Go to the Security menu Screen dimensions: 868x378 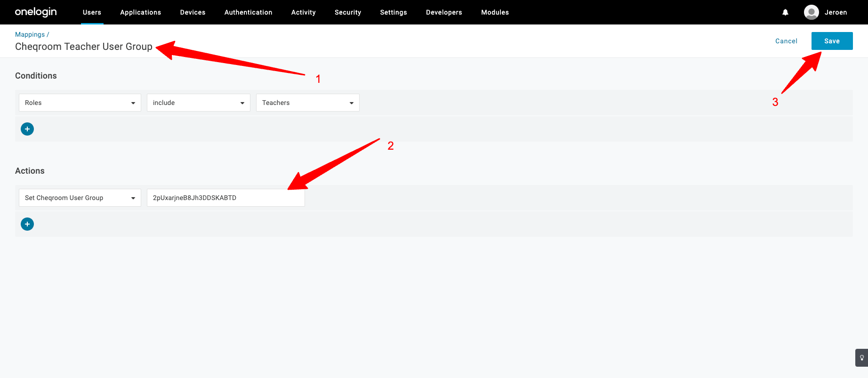(348, 12)
